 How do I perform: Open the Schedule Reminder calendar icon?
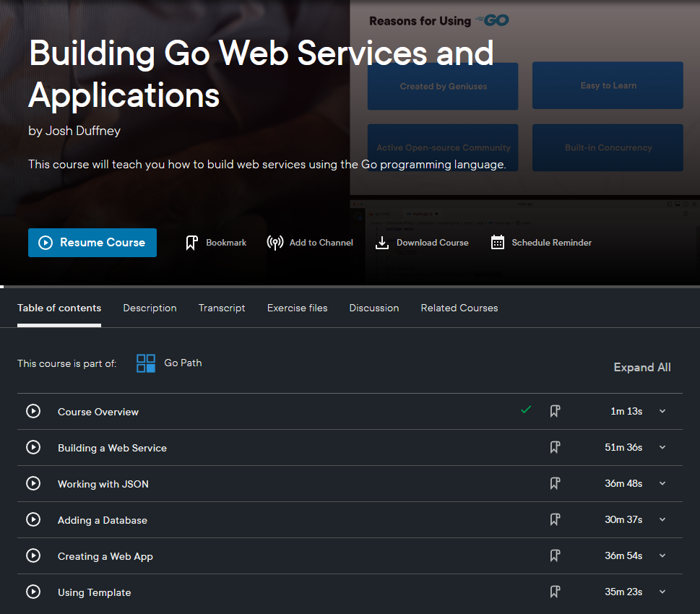(498, 243)
